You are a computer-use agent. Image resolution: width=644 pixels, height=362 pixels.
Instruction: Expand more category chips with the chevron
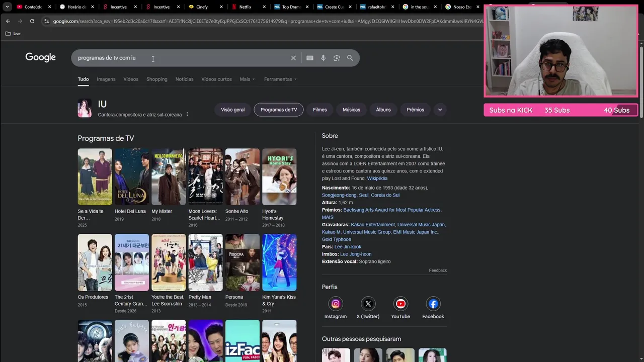(x=440, y=110)
